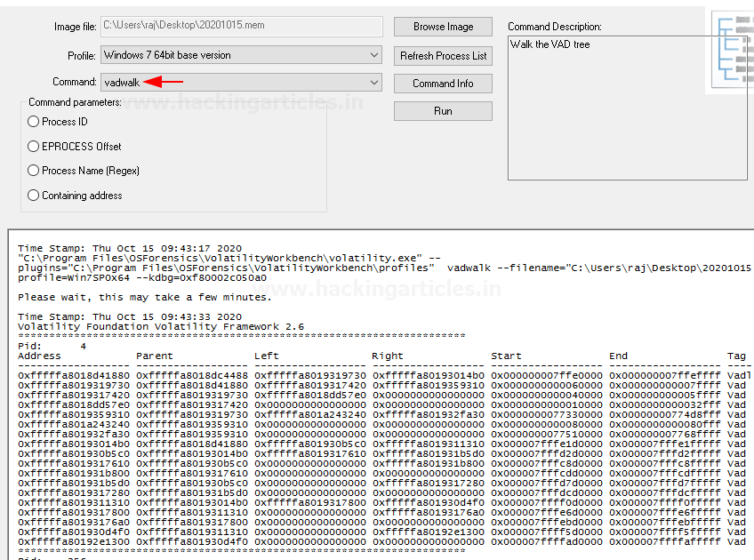Hit the Run button
Viewport: 754px width, 560px height.
443,111
